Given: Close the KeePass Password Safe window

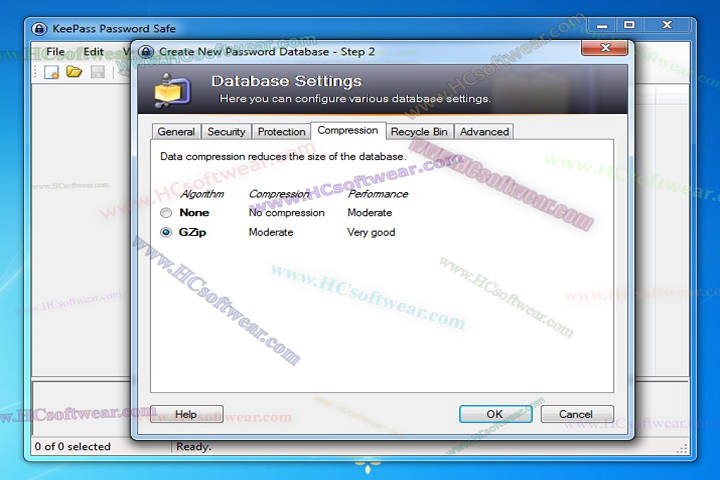Looking at the screenshot, I should (667, 25).
